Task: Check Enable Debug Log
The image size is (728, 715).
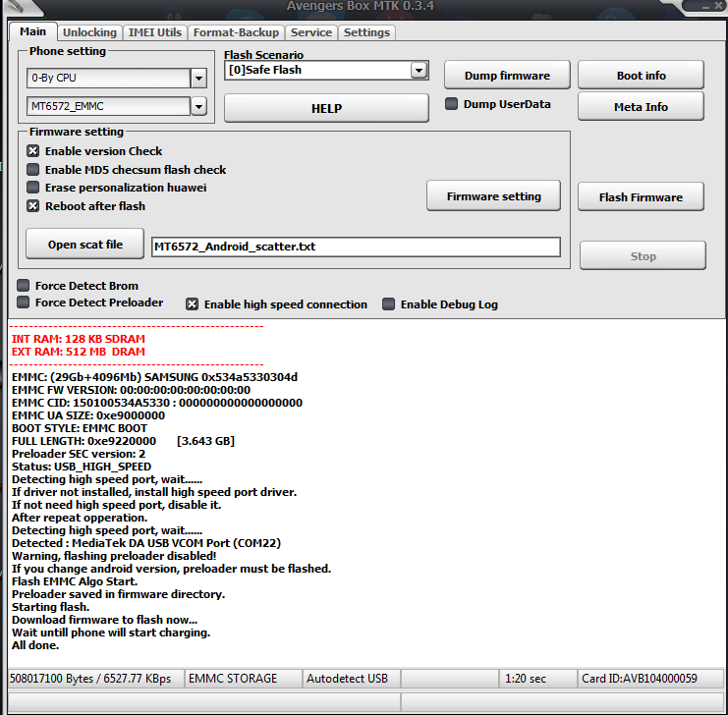Action: tap(389, 304)
